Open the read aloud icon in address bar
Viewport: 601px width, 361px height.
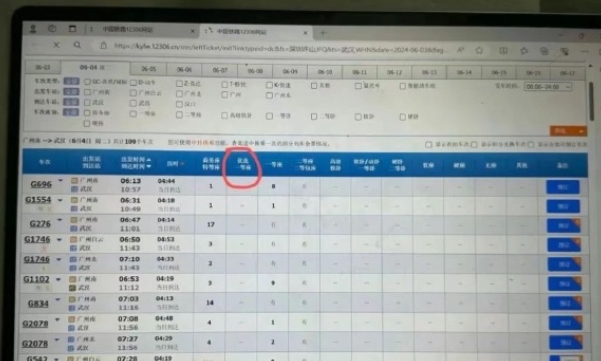pyautogui.click(x=460, y=50)
